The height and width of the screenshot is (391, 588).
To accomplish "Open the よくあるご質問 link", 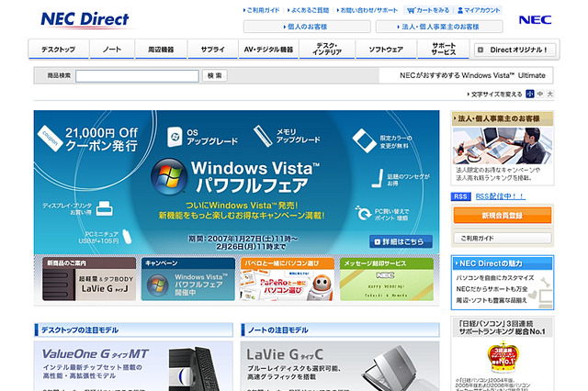I will (x=309, y=10).
